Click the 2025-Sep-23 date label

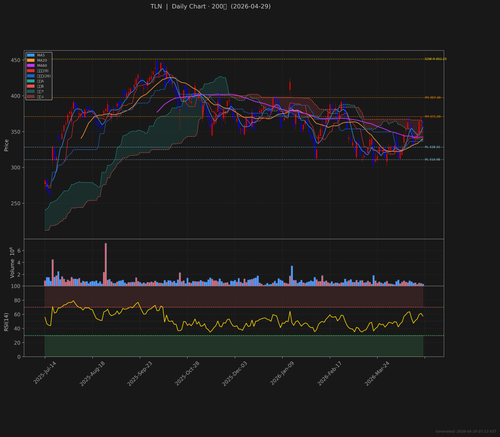click(x=139, y=373)
